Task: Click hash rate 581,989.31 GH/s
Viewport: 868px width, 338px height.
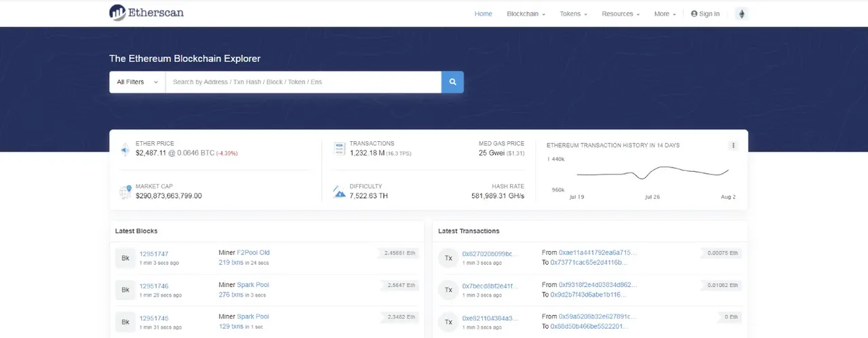Action: click(498, 196)
